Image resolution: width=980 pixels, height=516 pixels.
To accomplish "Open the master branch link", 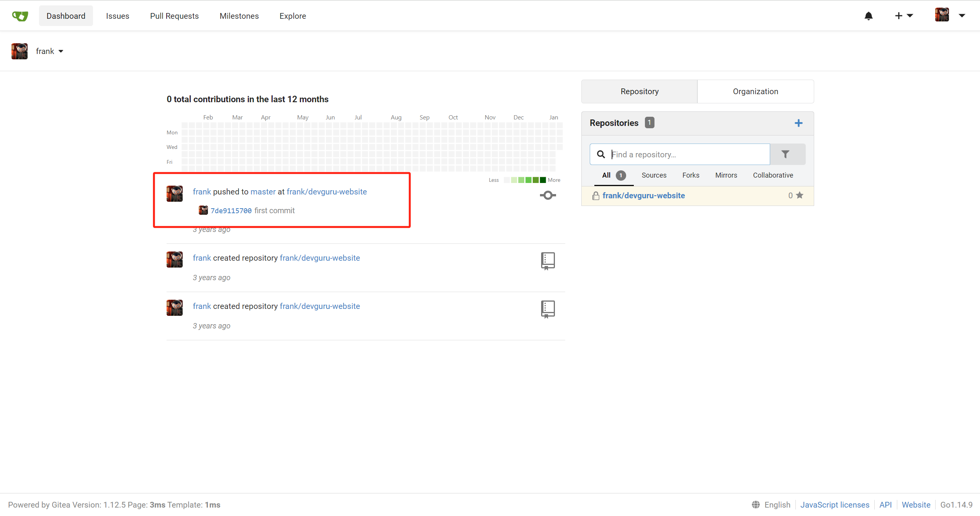I will click(x=263, y=192).
